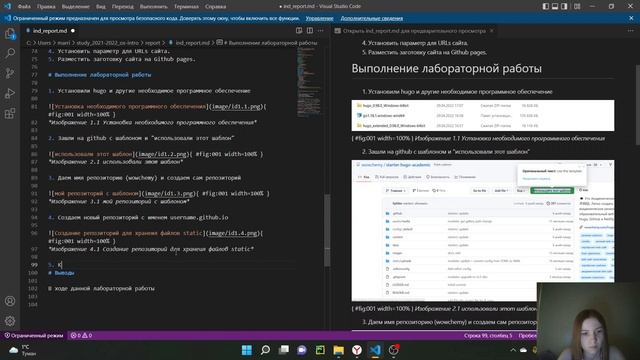This screenshot has width=640, height=360.
Task: Click report breadcrumb folder
Action: point(153,43)
